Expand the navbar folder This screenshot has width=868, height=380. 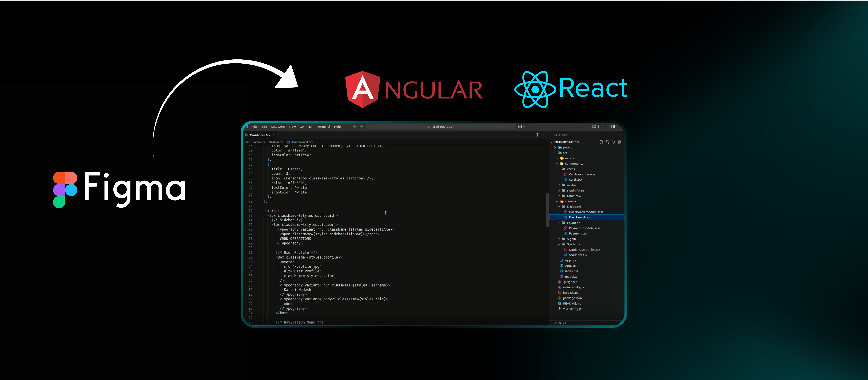(x=587, y=185)
